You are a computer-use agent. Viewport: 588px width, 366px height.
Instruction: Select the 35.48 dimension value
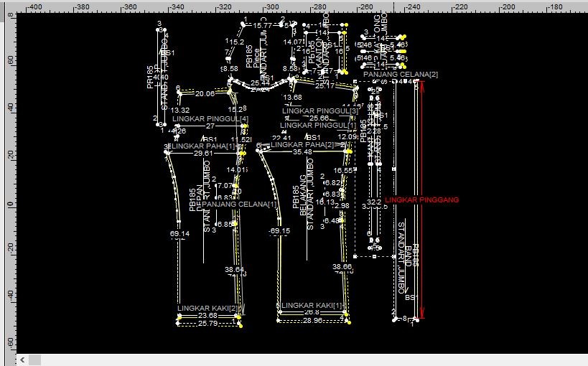click(x=302, y=152)
